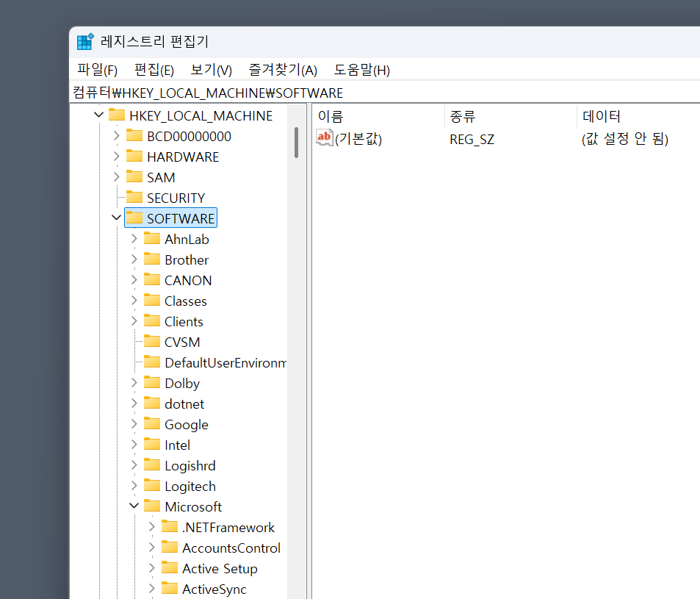Click the Logitech folder icon
The width and height of the screenshot is (700, 599).
coord(152,485)
